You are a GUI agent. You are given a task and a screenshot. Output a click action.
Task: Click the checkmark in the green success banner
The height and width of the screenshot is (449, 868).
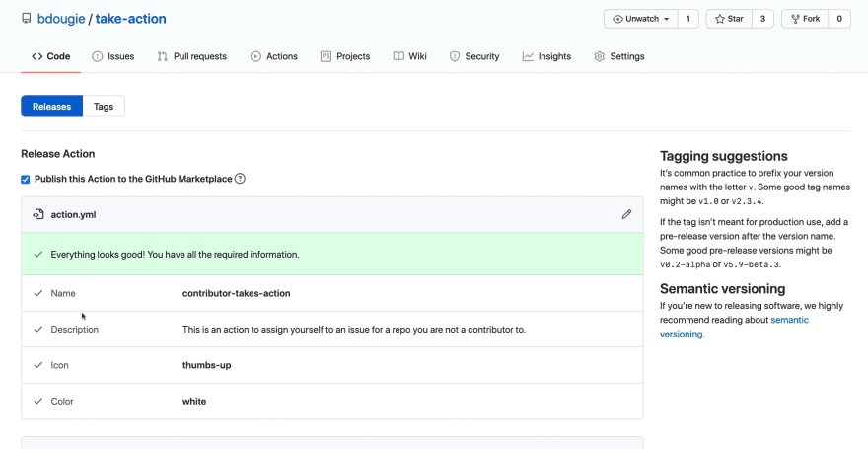tap(38, 255)
